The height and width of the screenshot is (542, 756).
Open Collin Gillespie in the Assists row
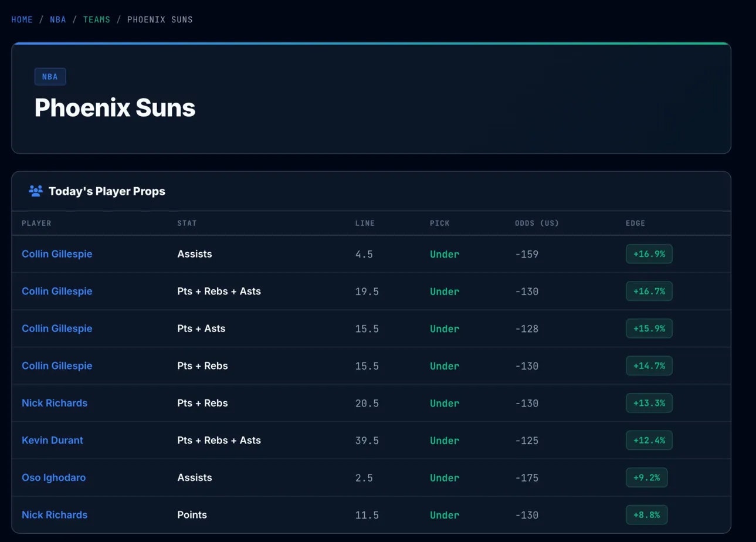click(57, 254)
